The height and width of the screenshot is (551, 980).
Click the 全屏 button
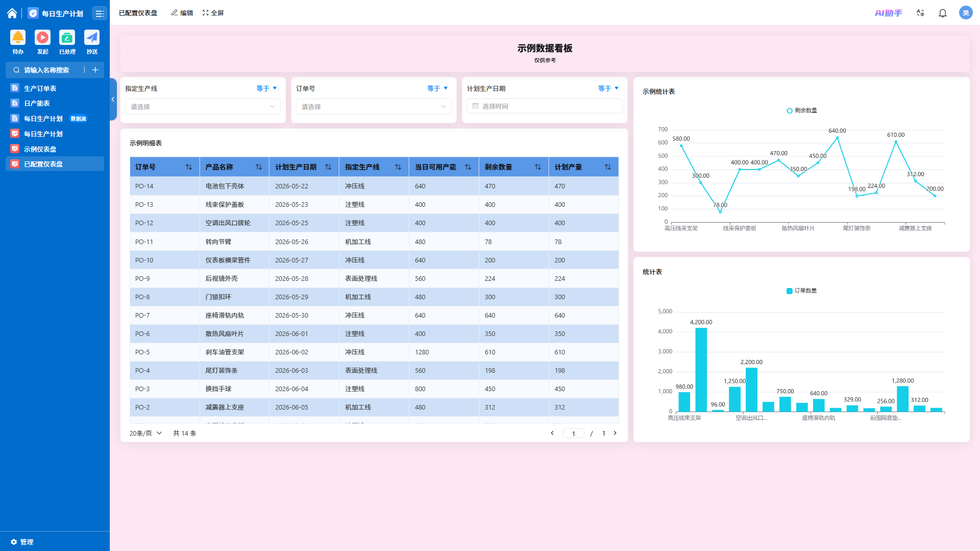(213, 13)
